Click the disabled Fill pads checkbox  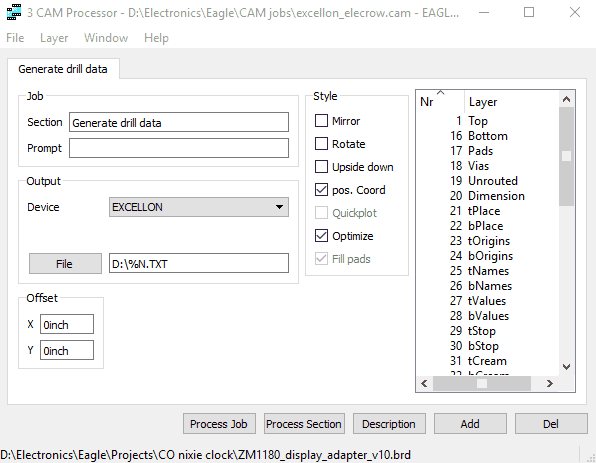coord(321,259)
